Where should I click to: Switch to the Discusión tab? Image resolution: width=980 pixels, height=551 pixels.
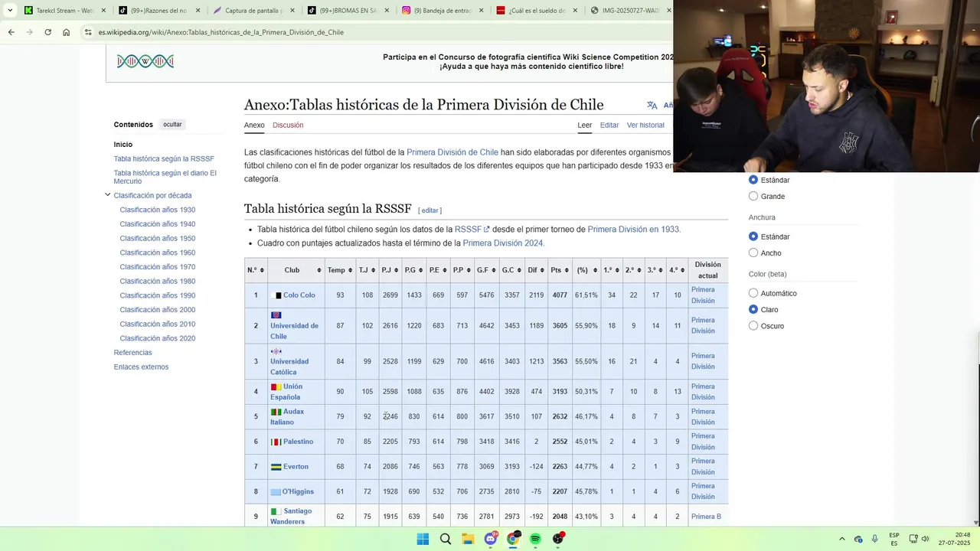click(x=288, y=126)
